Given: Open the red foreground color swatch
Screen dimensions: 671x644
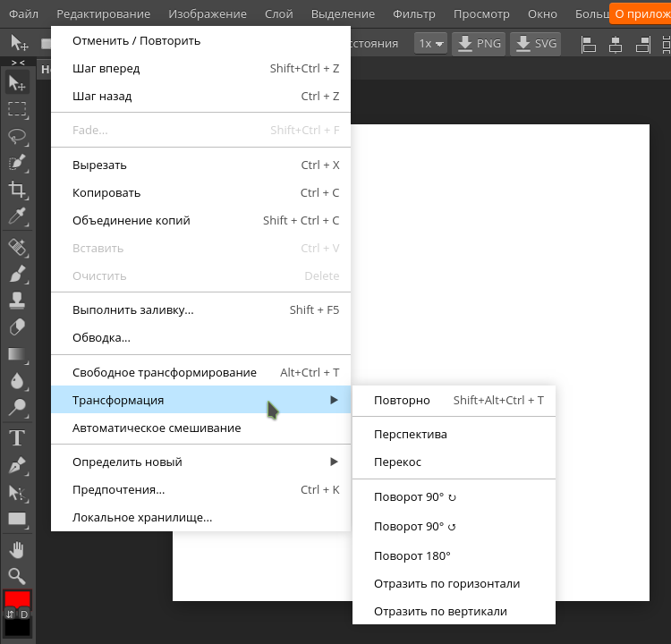Looking at the screenshot, I should coord(17,598).
